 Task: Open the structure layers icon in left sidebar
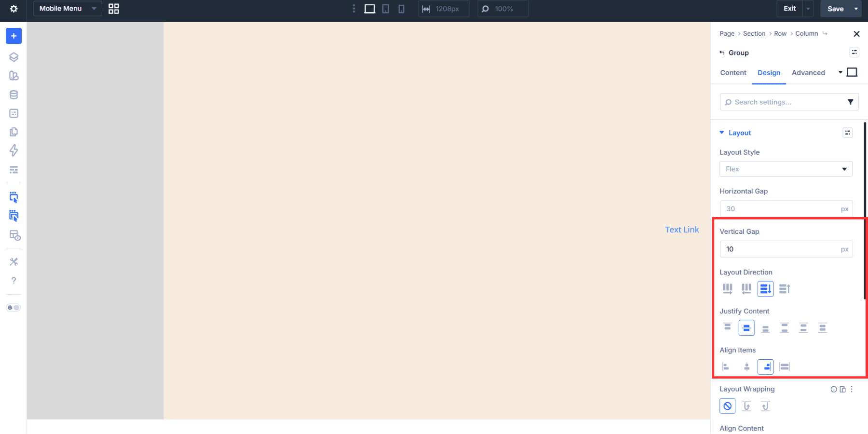click(x=13, y=56)
